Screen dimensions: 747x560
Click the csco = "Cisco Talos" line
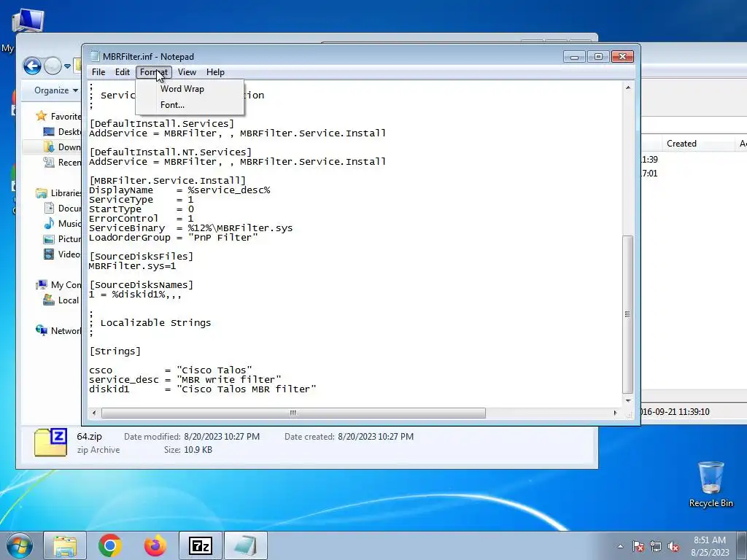coord(171,370)
